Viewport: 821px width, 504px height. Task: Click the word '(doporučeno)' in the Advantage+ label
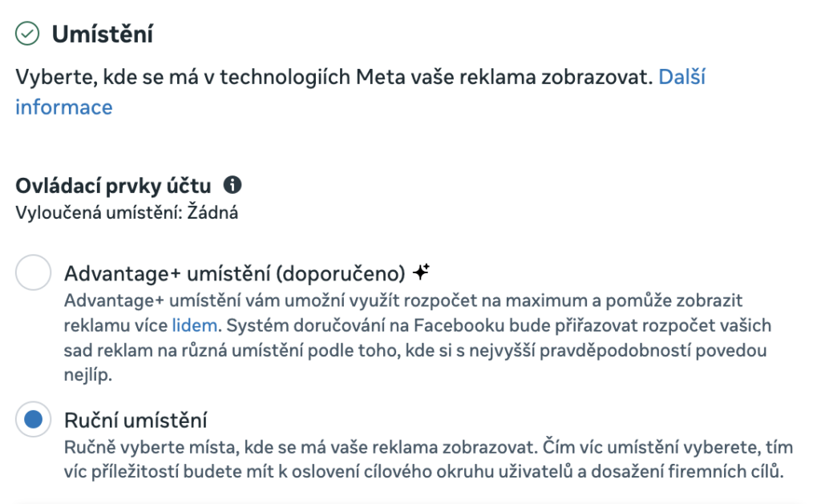340,274
